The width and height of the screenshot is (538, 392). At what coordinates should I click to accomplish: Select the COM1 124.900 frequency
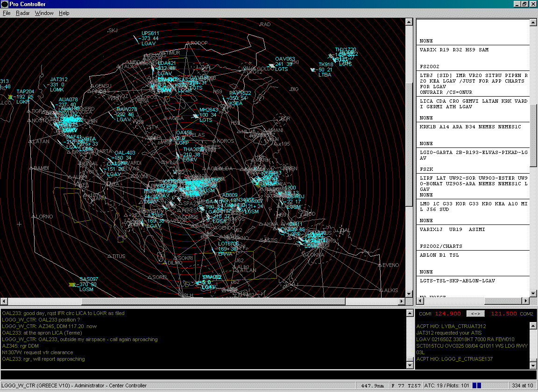tap(448, 314)
